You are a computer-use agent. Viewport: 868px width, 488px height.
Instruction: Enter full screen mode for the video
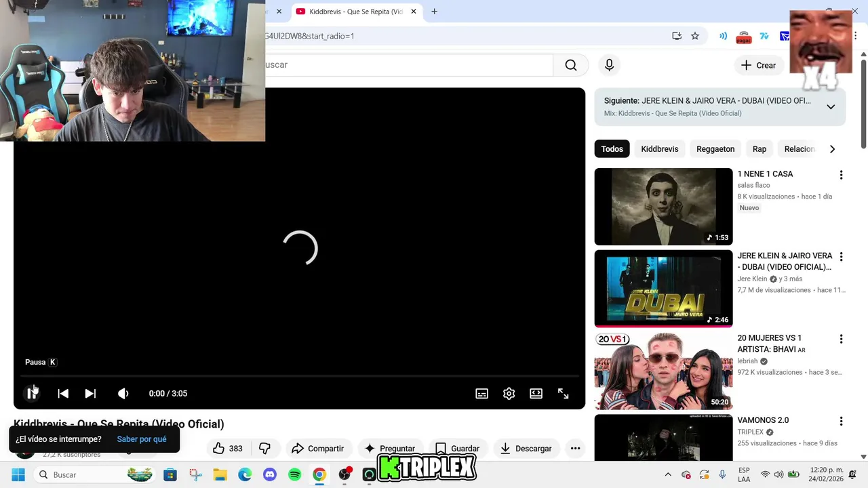(564, 394)
